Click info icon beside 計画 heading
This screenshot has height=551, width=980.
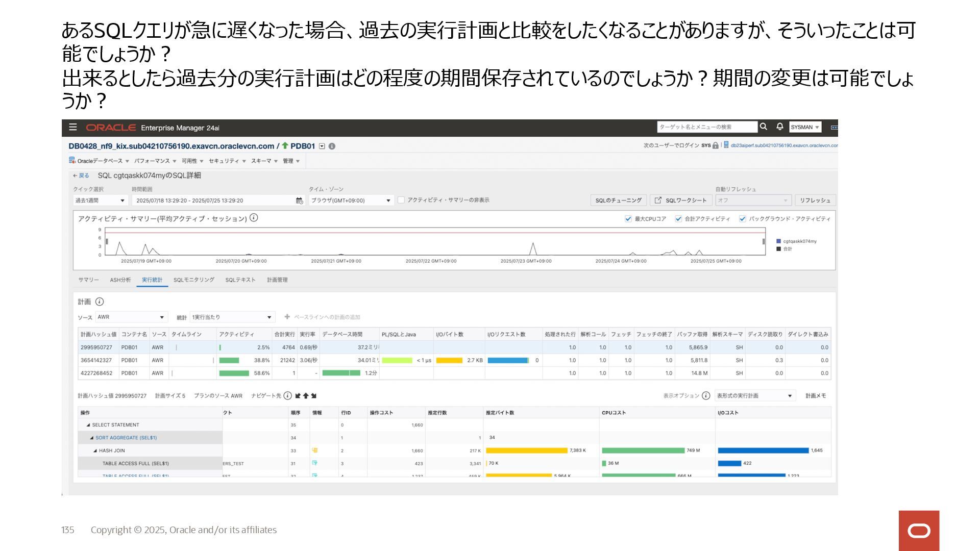pyautogui.click(x=100, y=302)
